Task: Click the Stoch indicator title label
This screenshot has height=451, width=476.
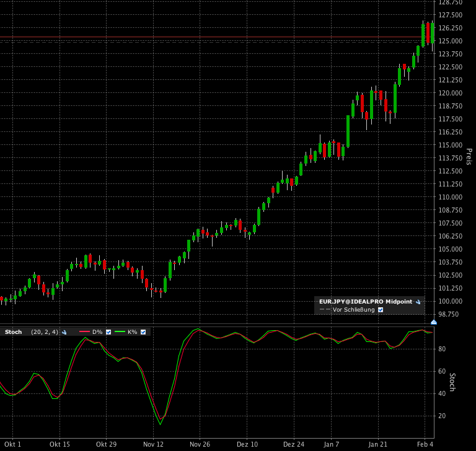Action: pos(14,332)
